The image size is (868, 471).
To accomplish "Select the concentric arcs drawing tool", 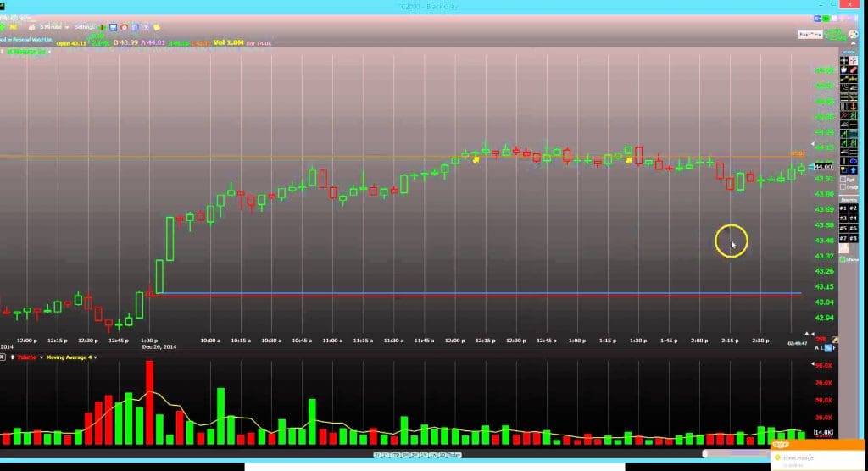I will [x=844, y=87].
